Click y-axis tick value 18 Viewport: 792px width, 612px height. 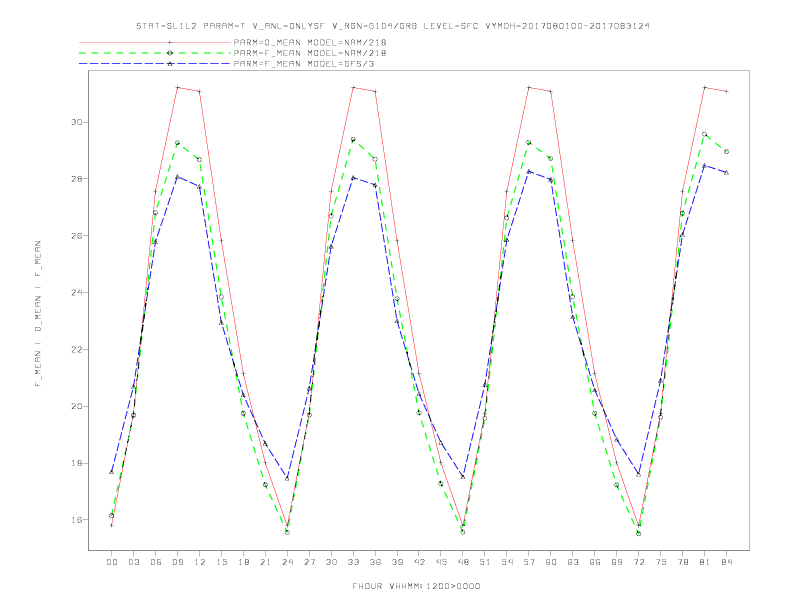[77, 463]
